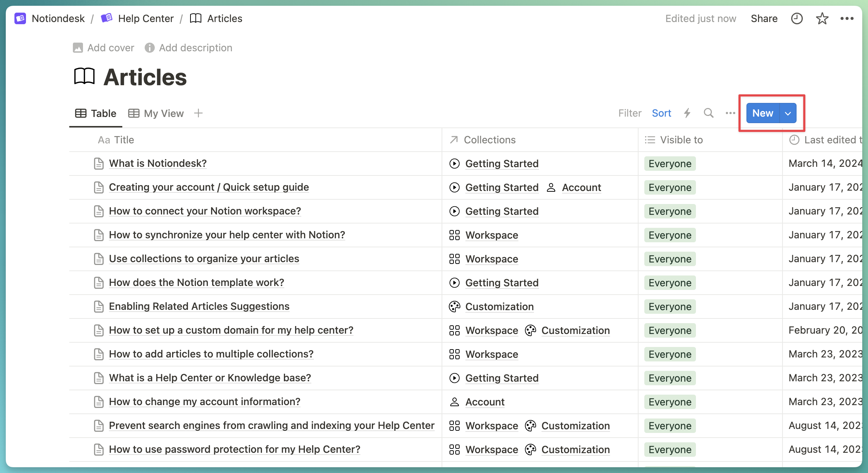Click Edited just now timestamp
Screen dimensions: 868x473
point(701,18)
